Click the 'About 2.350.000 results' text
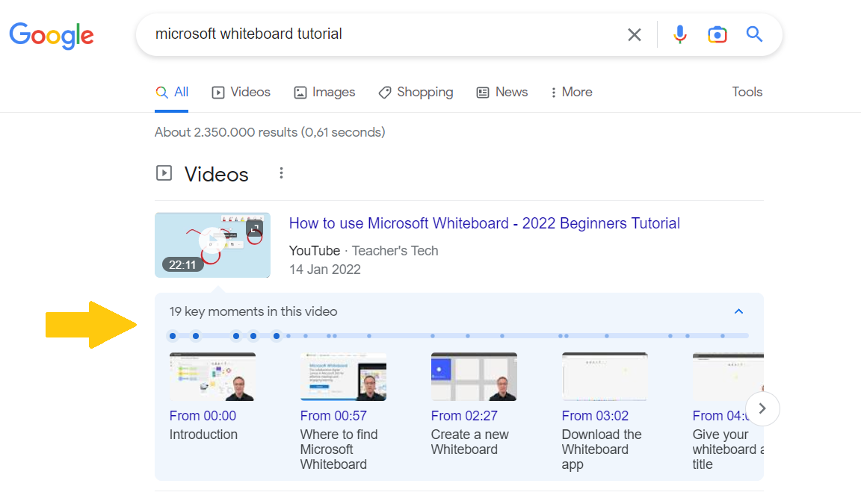This screenshot has height=504, width=861. (x=270, y=132)
